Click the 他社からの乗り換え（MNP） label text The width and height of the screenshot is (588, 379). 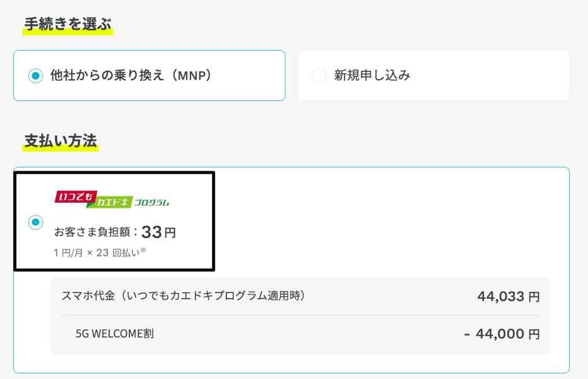tap(131, 76)
